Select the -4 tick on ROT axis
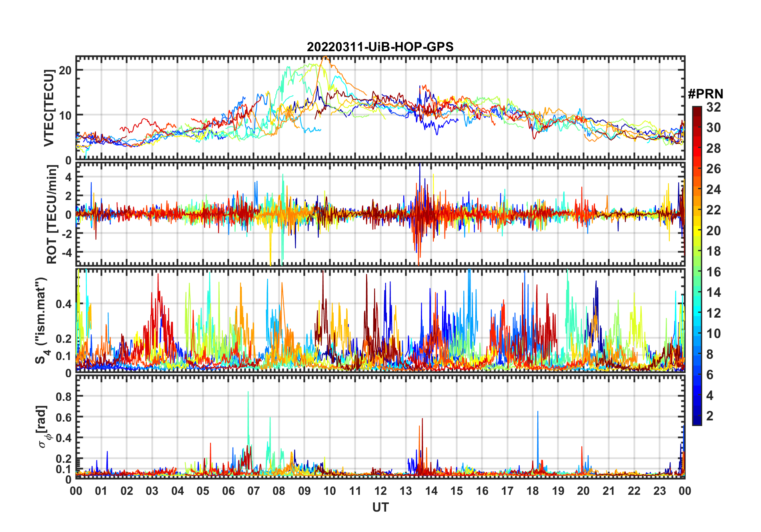This screenshot has height=532, width=761. [66, 252]
